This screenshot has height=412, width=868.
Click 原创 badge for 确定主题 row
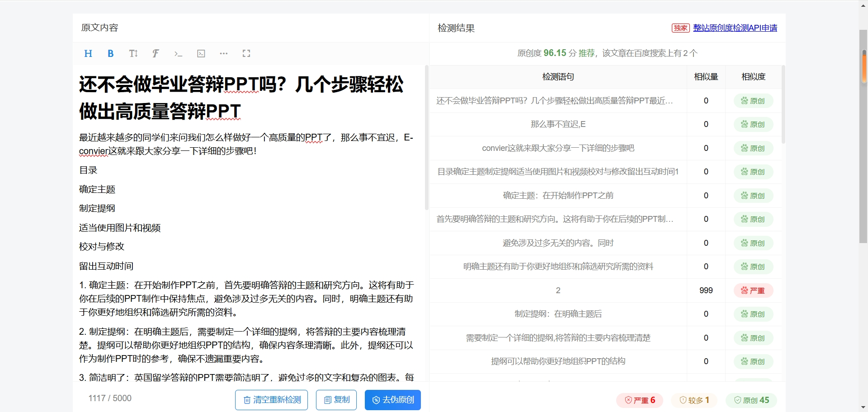[753, 196]
